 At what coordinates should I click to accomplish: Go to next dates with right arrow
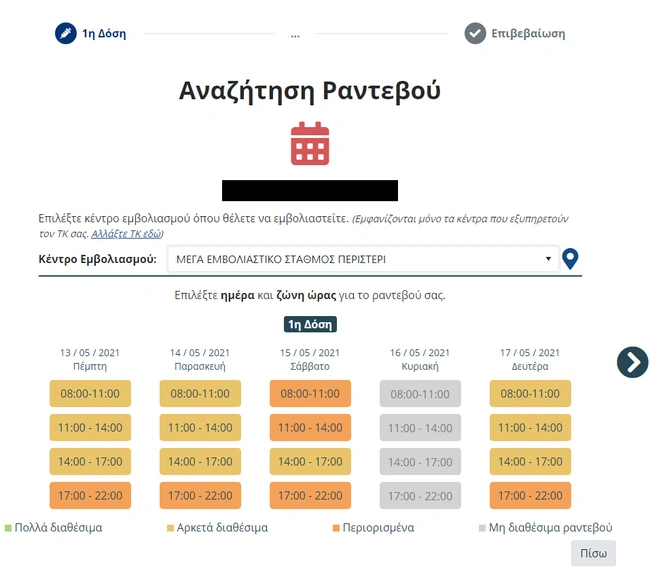click(632, 362)
